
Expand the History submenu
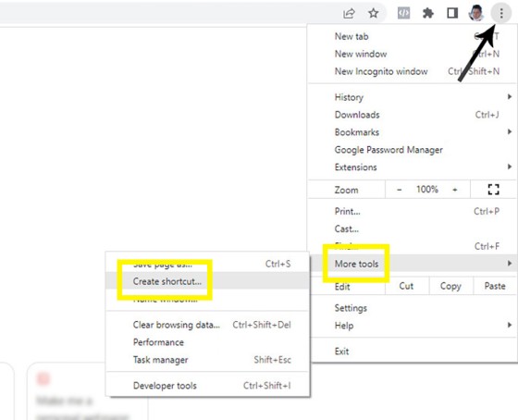[412, 97]
